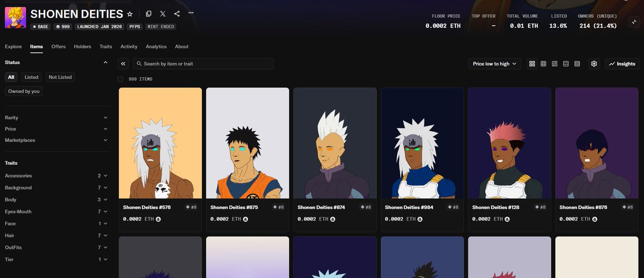Image resolution: width=644 pixels, height=278 pixels.
Task: Switch to two-row list view
Action: [x=566, y=64]
